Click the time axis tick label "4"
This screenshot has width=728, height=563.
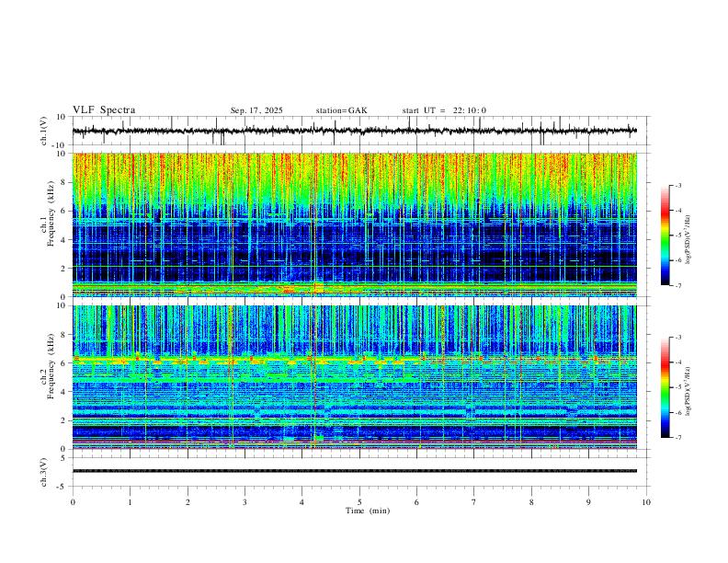coord(301,502)
